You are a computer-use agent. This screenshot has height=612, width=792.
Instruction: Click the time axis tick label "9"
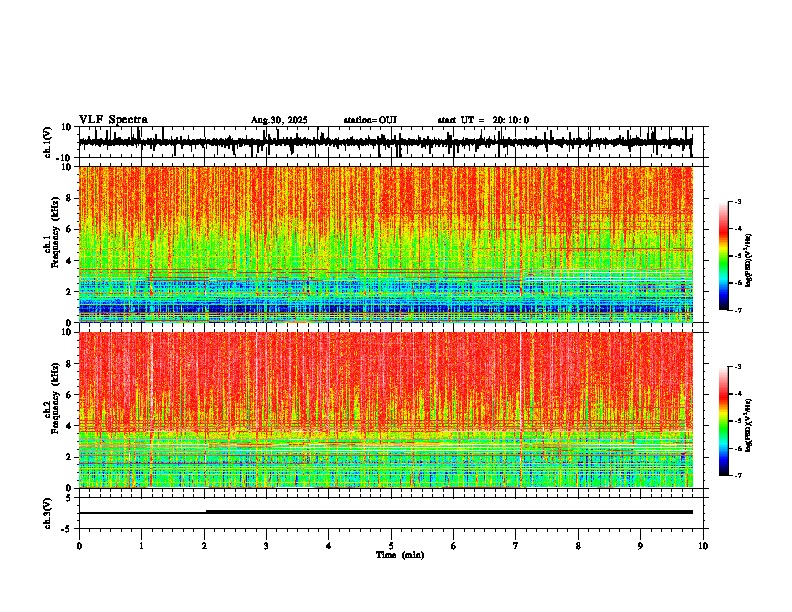point(640,546)
